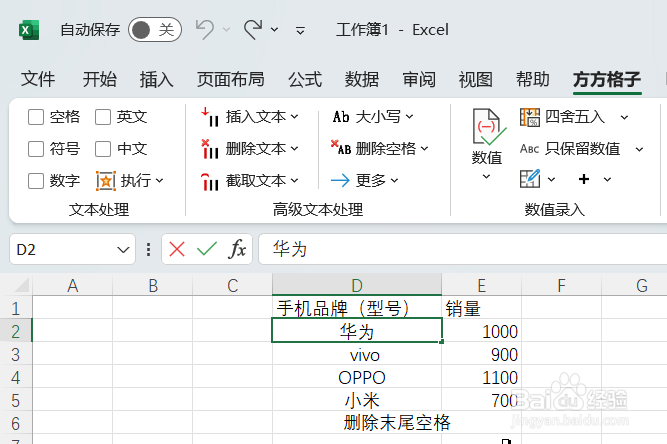Open the 文件 (File) tab
Viewport: 667px width, 444px height.
38,80
